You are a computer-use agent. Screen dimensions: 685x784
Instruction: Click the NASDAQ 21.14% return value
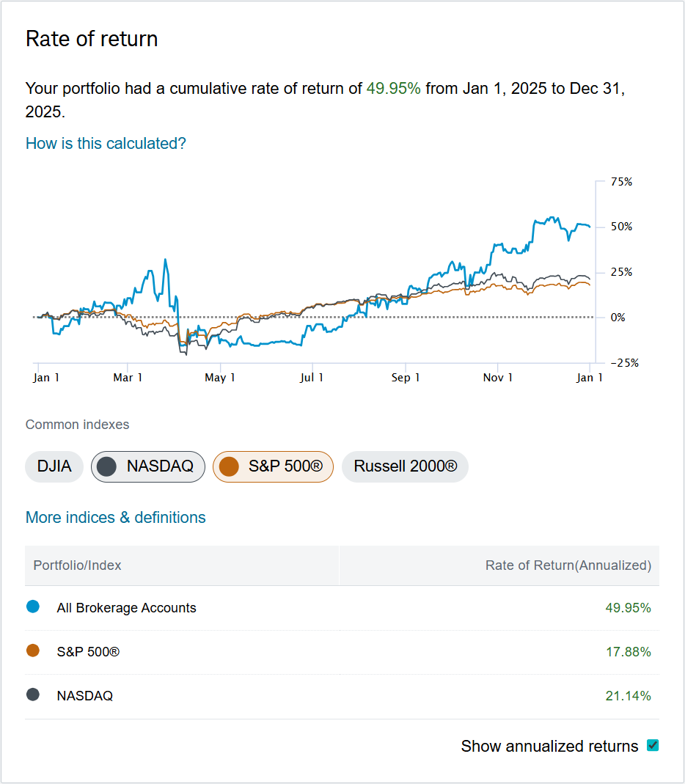click(628, 696)
